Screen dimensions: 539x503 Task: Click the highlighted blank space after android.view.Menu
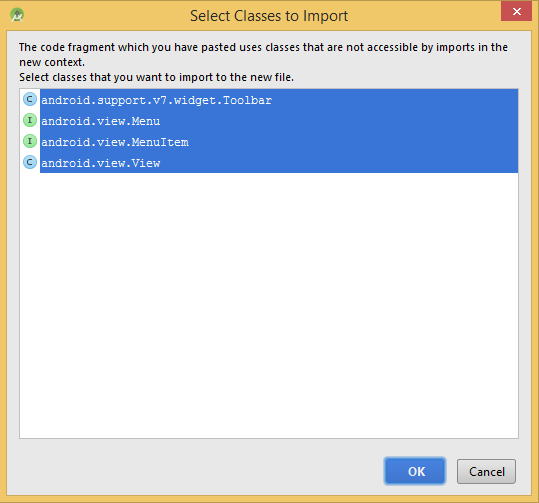point(339,121)
